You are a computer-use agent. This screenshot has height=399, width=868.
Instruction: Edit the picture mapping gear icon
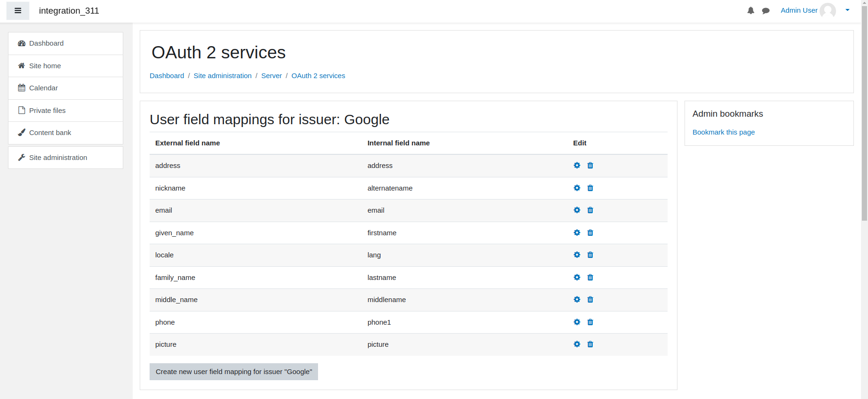point(577,344)
